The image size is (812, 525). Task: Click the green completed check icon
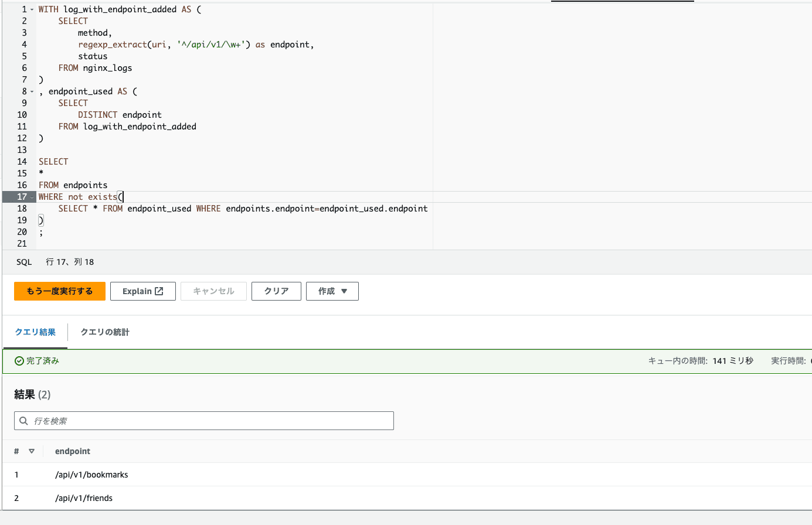click(x=19, y=361)
